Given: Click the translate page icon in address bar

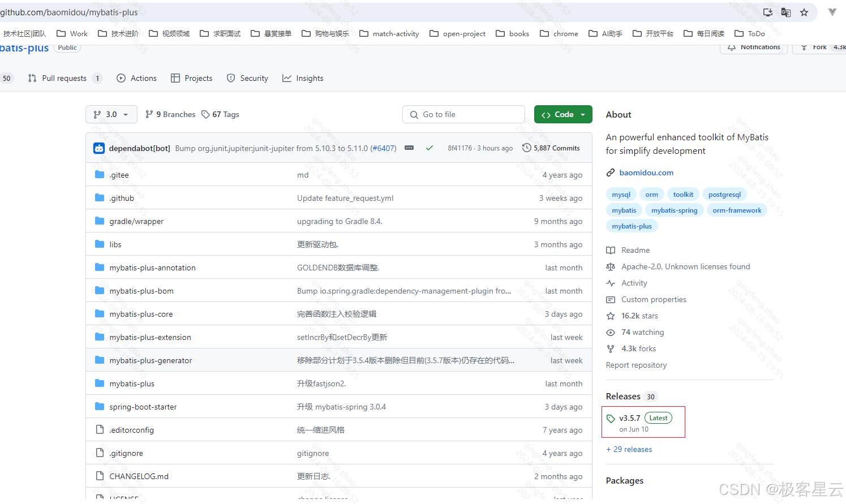Looking at the screenshot, I should click(x=786, y=12).
